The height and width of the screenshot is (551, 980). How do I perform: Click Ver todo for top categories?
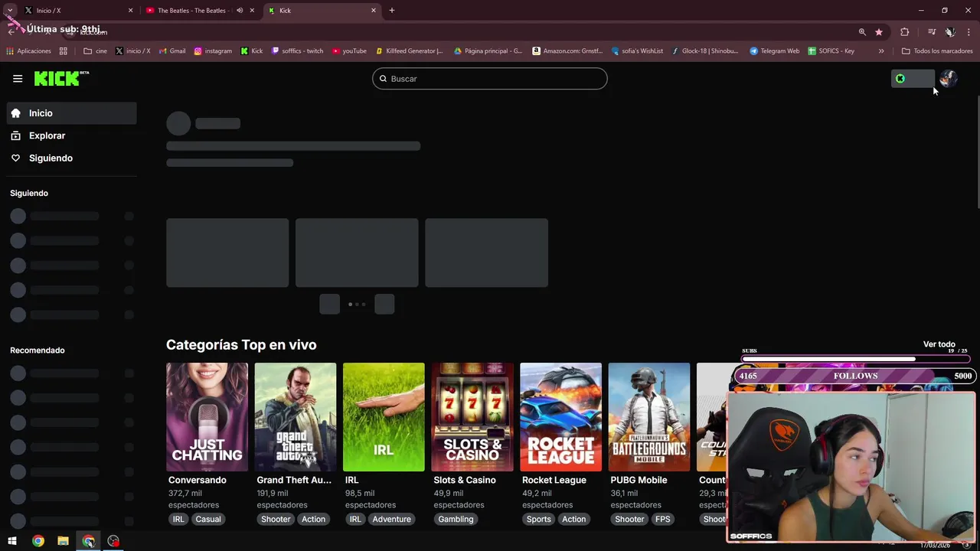pyautogui.click(x=939, y=344)
